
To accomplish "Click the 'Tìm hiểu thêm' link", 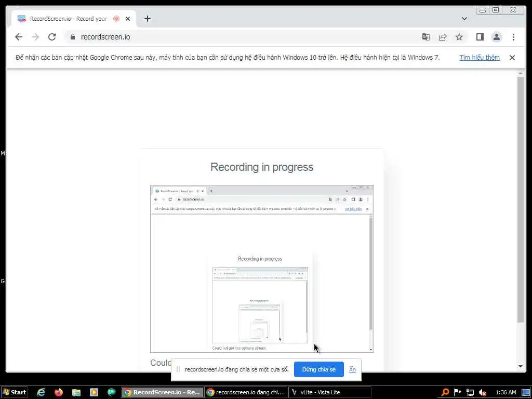I will point(480,57).
